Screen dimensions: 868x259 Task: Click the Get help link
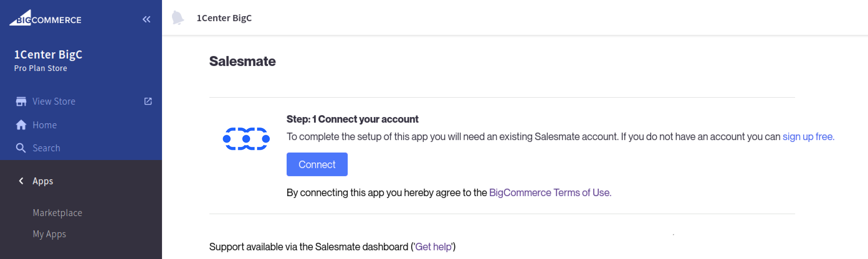433,247
